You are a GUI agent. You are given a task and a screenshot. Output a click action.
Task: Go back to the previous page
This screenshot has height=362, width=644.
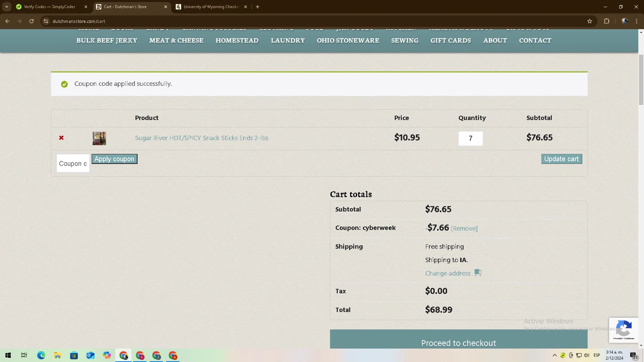point(7,21)
